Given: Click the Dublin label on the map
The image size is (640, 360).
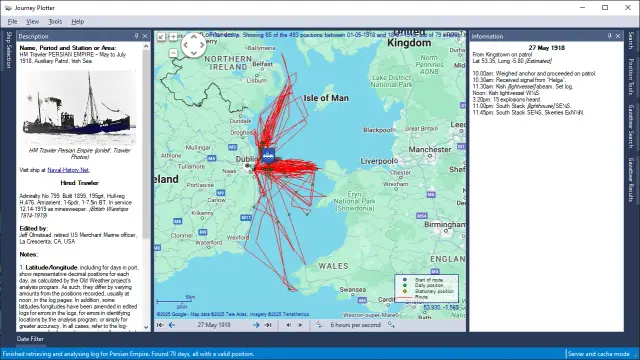Looking at the screenshot, I should tap(246, 159).
